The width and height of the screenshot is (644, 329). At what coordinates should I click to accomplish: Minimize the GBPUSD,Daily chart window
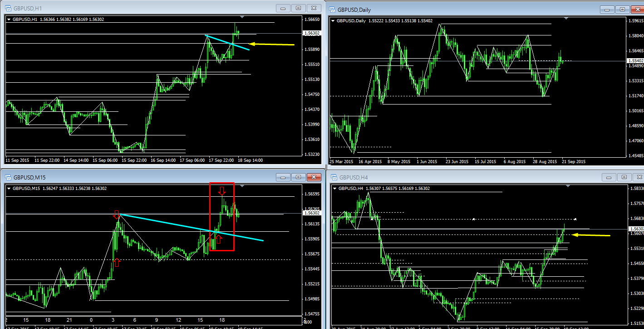tap(608, 10)
